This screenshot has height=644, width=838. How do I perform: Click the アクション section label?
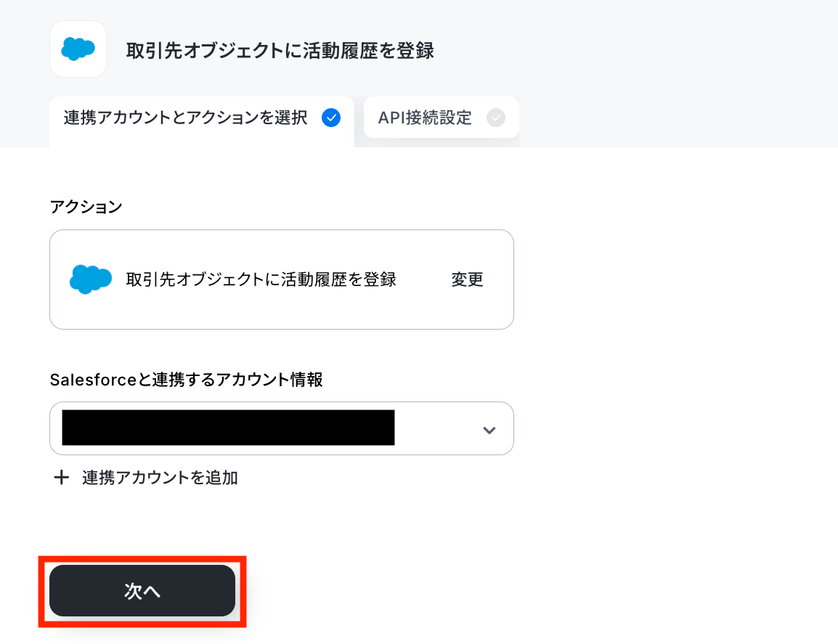[86, 207]
